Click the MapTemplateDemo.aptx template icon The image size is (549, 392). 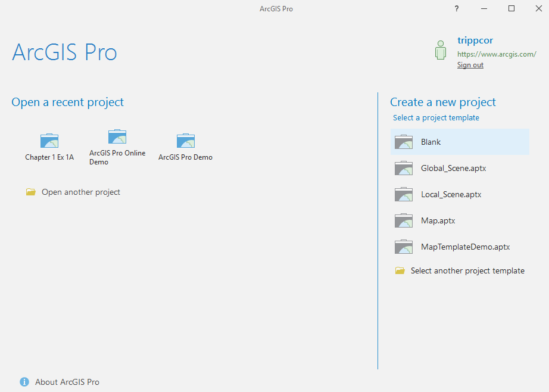coord(404,247)
